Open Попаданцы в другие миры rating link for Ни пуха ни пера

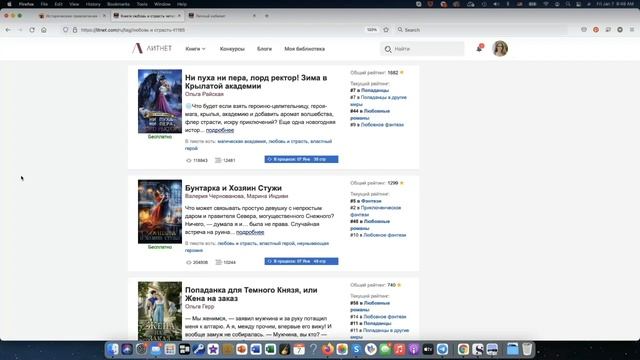378,101
